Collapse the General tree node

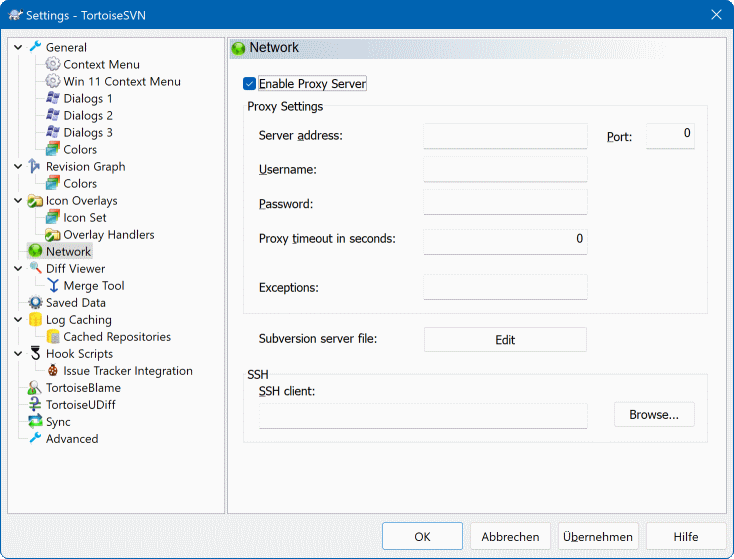pyautogui.click(x=18, y=47)
